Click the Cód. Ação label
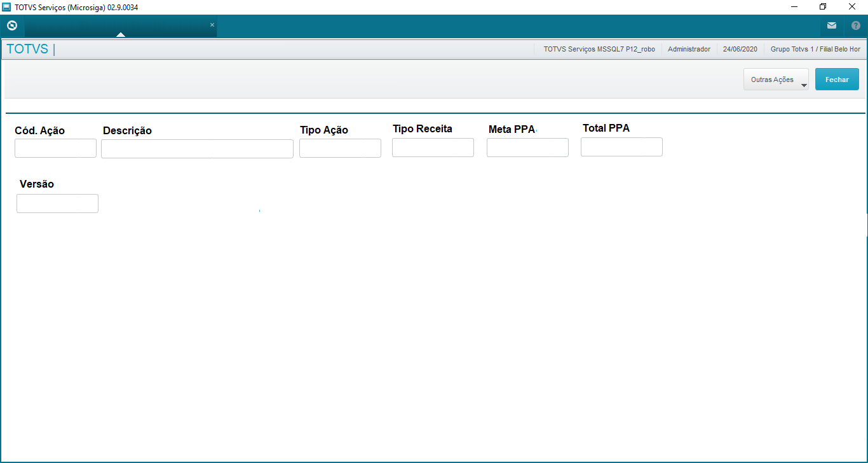 click(39, 130)
